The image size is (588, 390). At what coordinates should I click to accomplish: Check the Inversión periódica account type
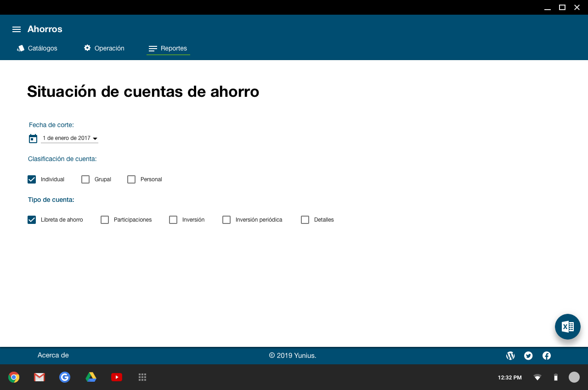[x=226, y=220]
